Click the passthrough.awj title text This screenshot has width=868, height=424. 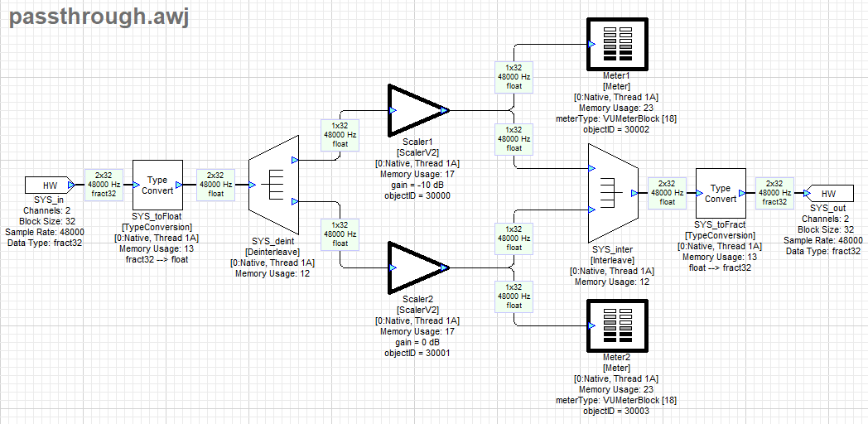pyautogui.click(x=99, y=17)
